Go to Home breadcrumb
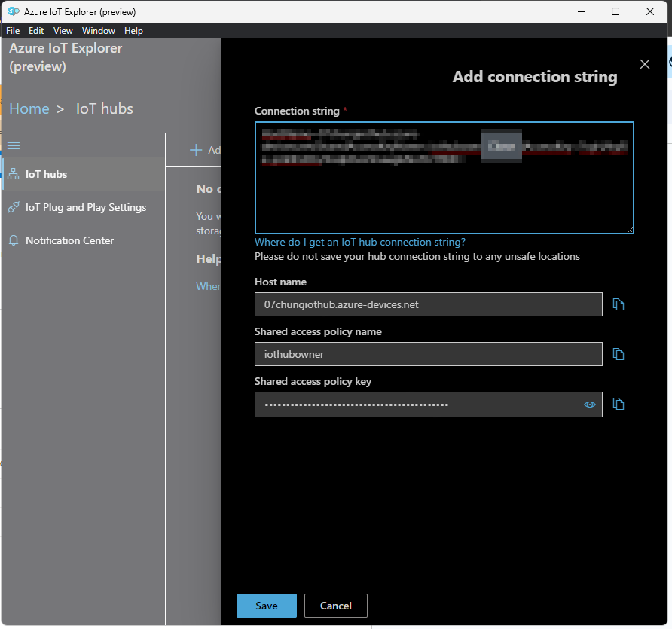 29,108
